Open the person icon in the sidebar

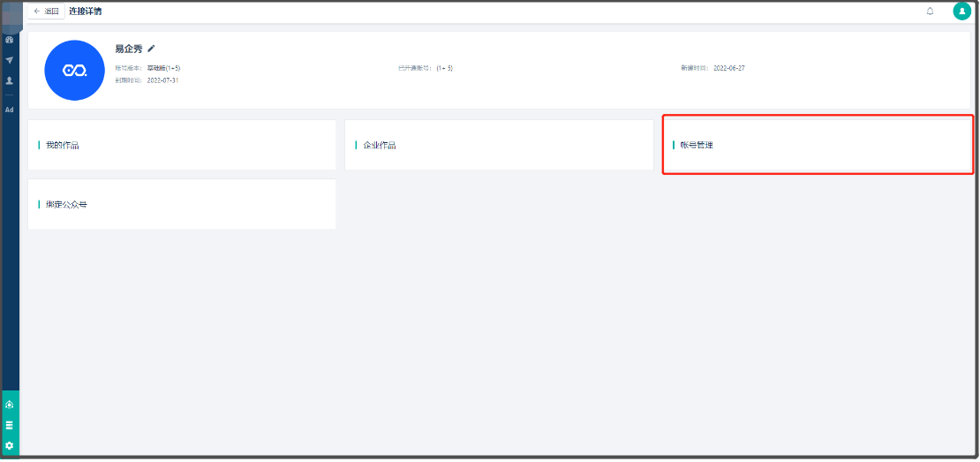10,80
